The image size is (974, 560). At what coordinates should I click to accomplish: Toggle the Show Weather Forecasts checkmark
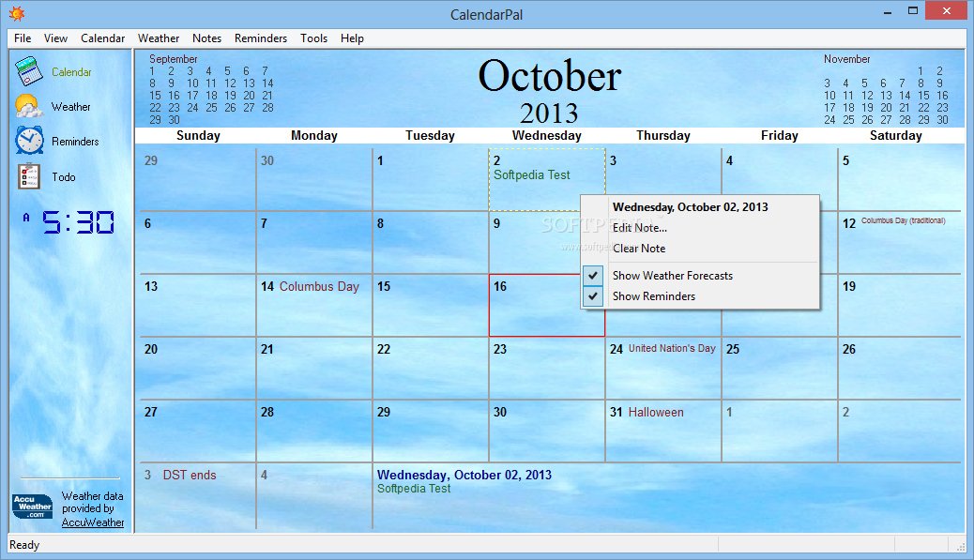pos(593,275)
